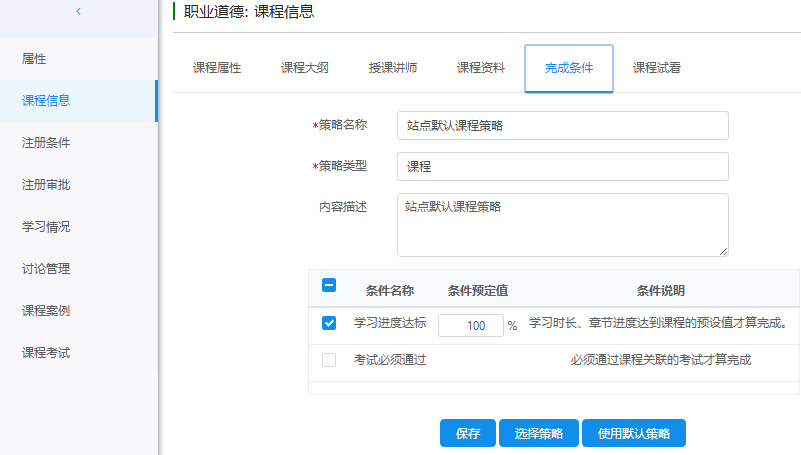Screen dimensions: 801x455
Task: Go to the 授课讲师 tab
Action: [392, 68]
